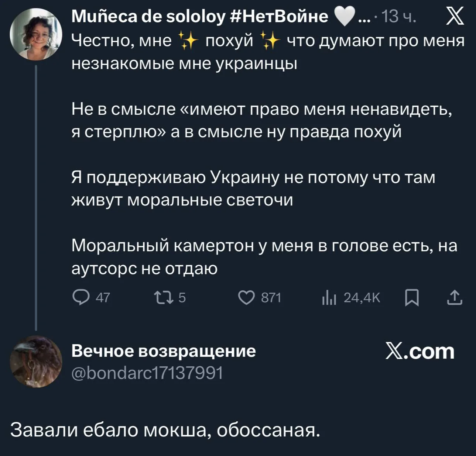The width and height of the screenshot is (476, 456).
Task: Click the reply text at the bottom
Action: pos(165,430)
